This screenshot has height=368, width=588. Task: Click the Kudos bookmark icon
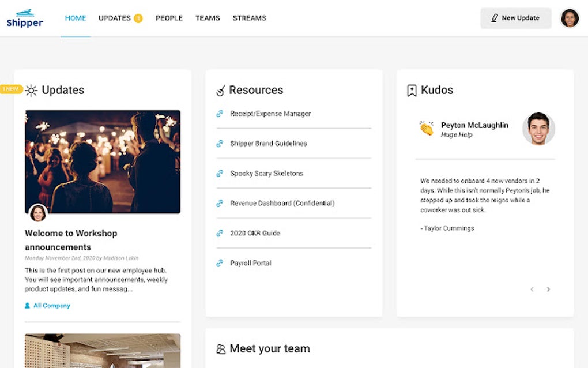(x=412, y=91)
